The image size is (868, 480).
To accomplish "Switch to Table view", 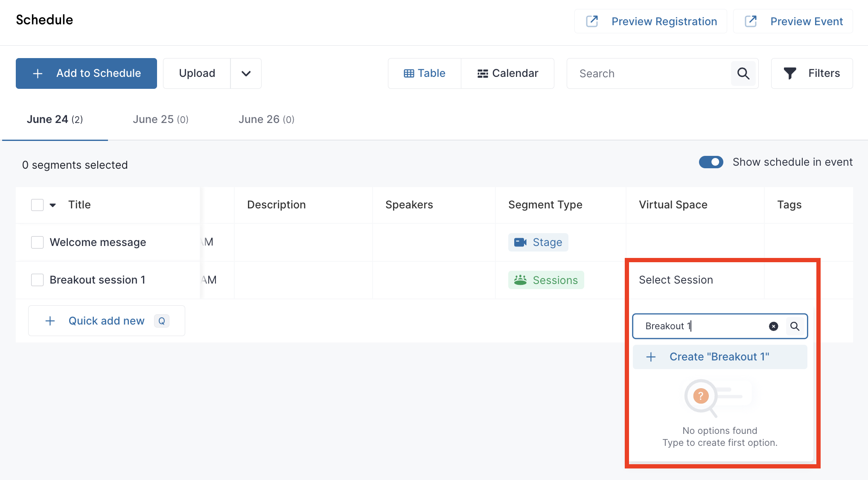I will [425, 73].
